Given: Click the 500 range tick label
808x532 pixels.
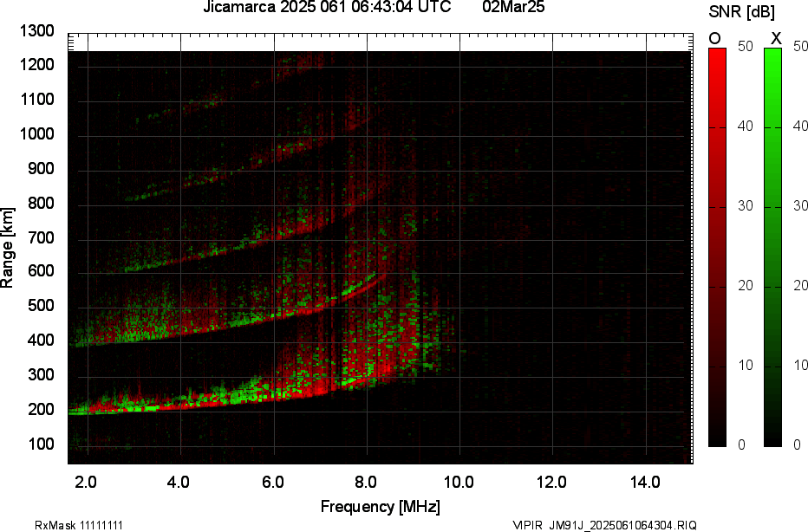Looking at the screenshot, I should (x=41, y=305).
